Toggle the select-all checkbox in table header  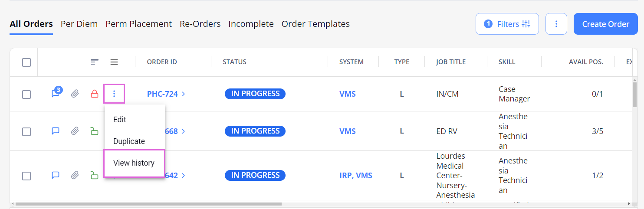click(x=26, y=62)
